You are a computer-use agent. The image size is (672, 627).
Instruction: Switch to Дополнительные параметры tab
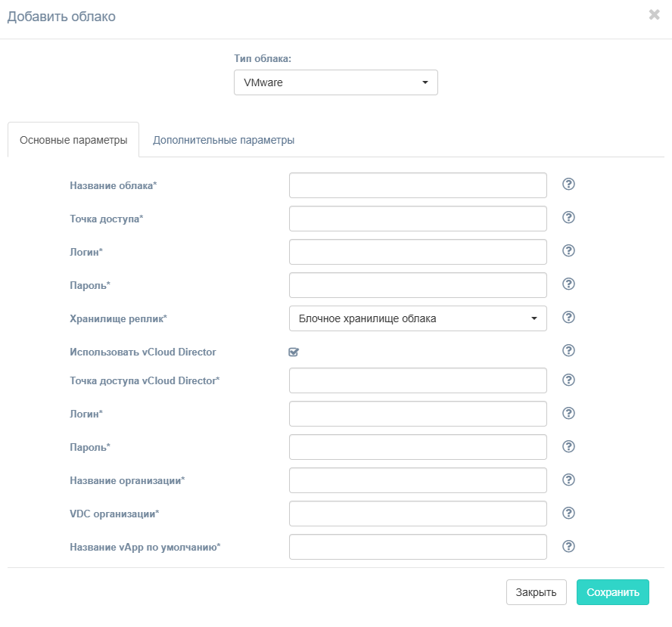point(224,140)
